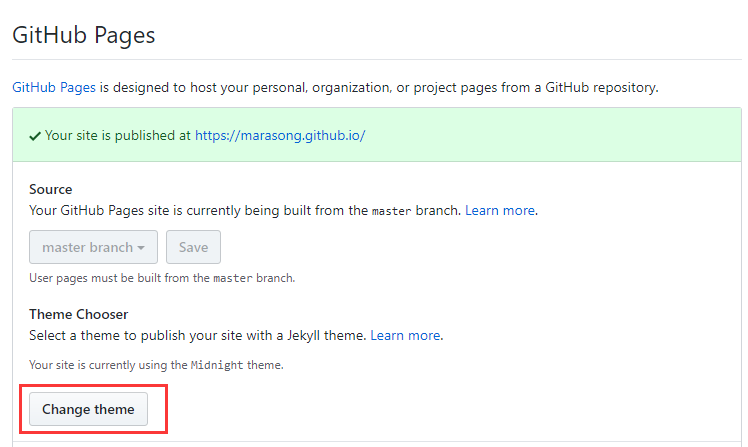Open the master branch dropdown

[x=94, y=247]
